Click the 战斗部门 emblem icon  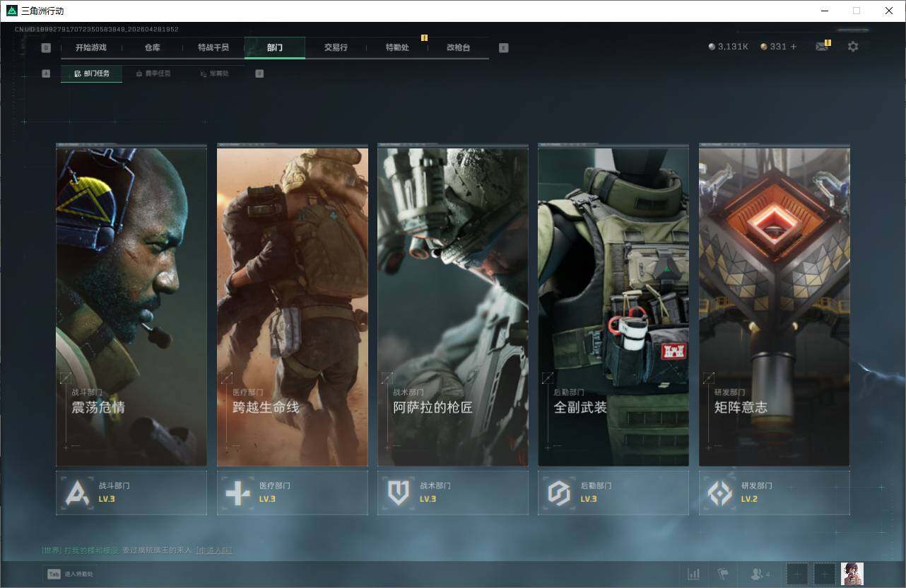coord(77,493)
